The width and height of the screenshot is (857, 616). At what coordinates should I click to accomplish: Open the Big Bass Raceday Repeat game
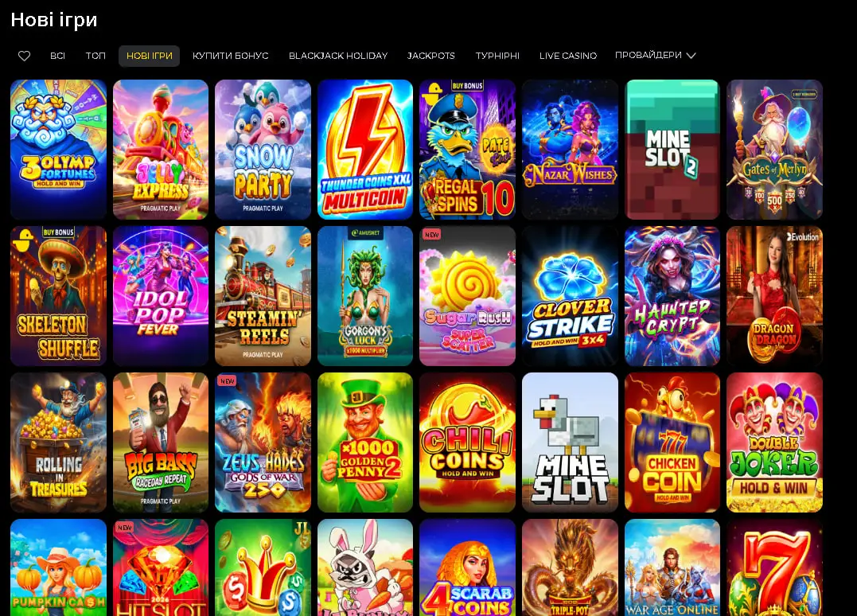click(x=161, y=443)
